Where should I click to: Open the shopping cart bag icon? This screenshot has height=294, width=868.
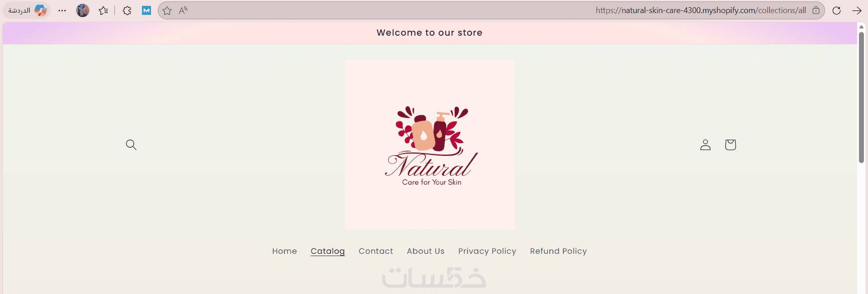pyautogui.click(x=730, y=145)
